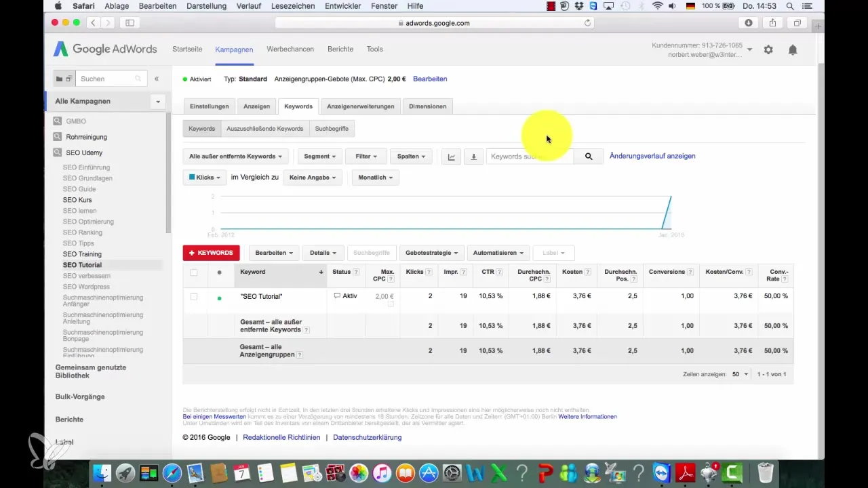Open System Preferences from the Dock
868x488 pixels.
click(452, 472)
